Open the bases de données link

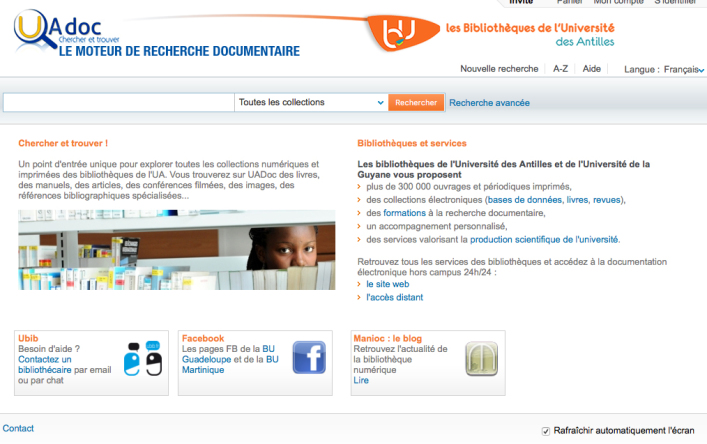pyautogui.click(x=525, y=200)
